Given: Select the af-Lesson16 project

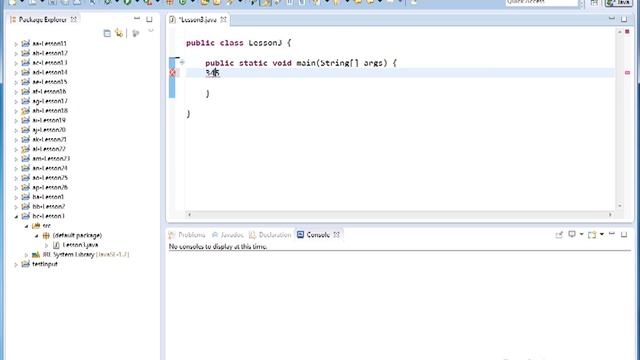Looking at the screenshot, I should (49, 91).
